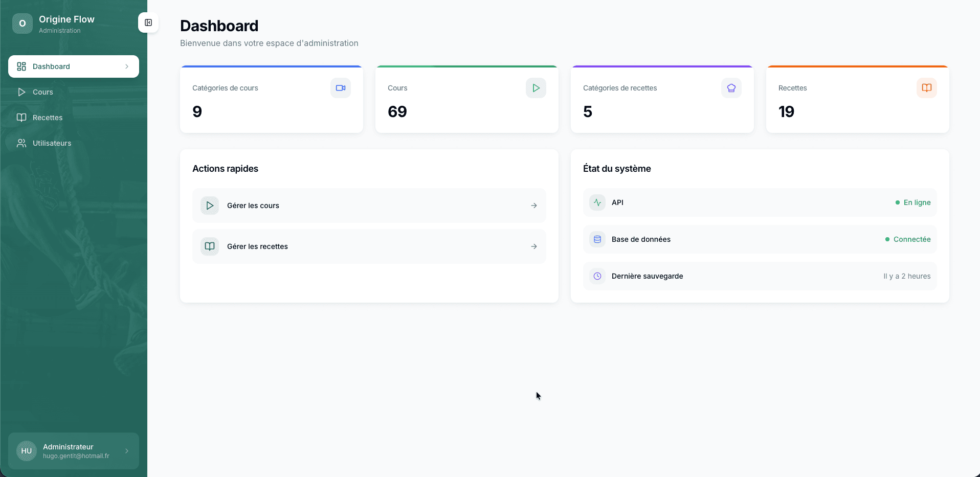Click the Origine Flow logo badge
Screen dimensions: 980x477
point(22,23)
